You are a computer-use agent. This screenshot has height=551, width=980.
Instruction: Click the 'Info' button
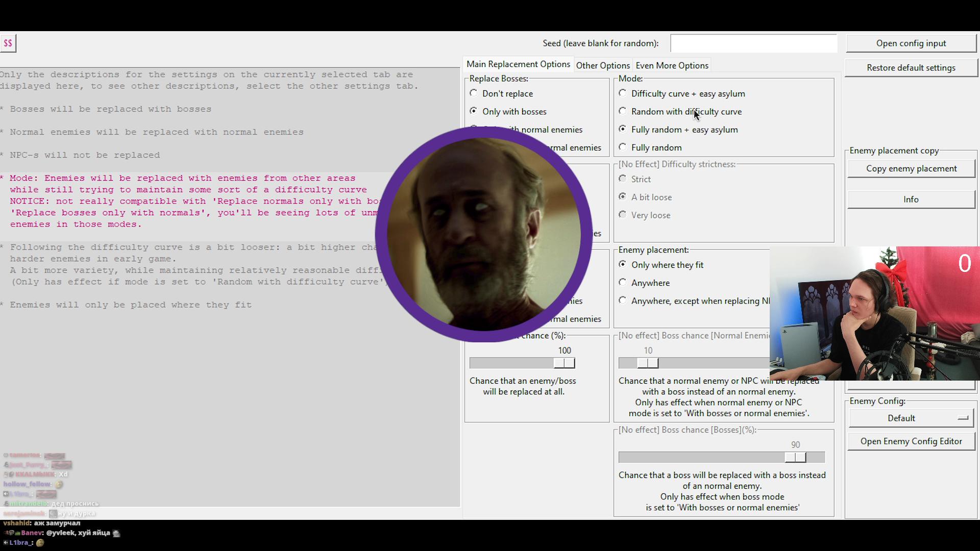point(911,199)
